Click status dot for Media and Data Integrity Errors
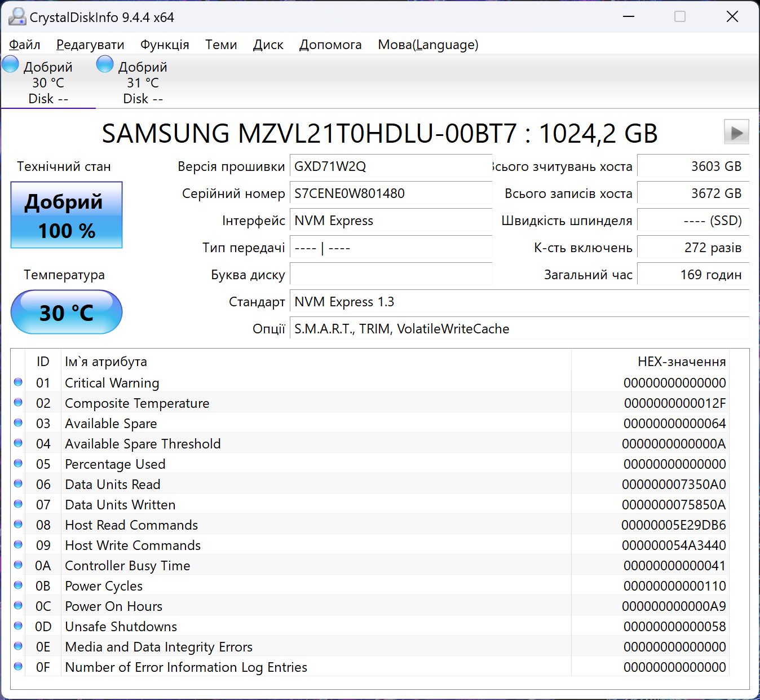The height and width of the screenshot is (700, 760). [x=18, y=646]
